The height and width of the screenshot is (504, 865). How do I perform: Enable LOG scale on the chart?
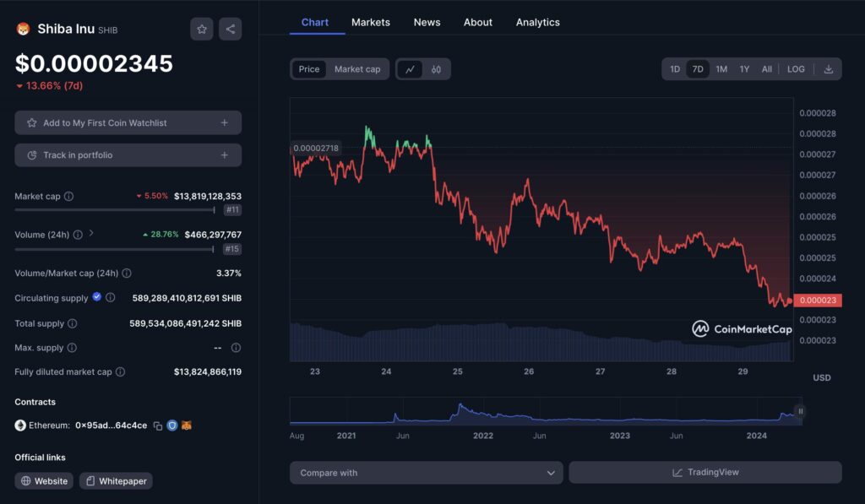pos(796,69)
